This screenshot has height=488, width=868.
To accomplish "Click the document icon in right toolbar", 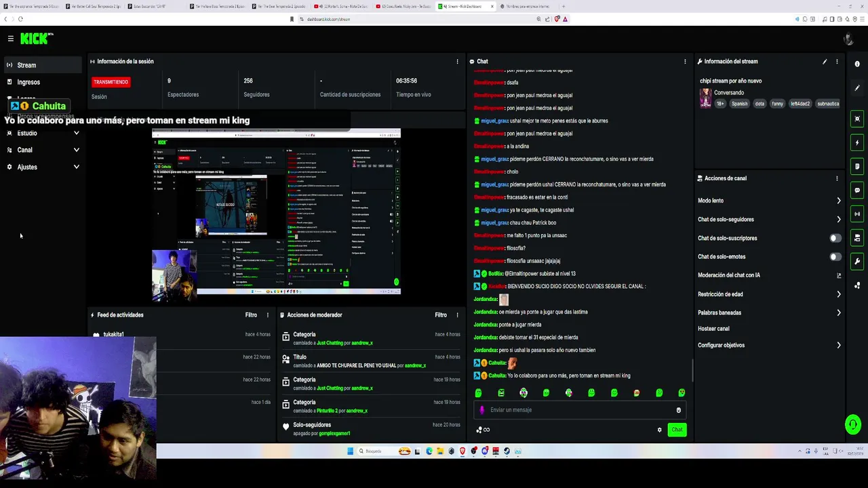I will pos(857,167).
